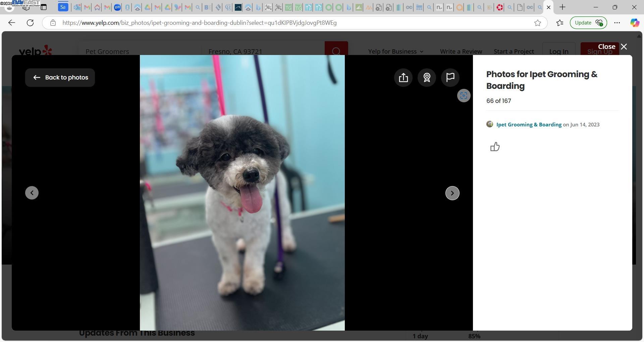This screenshot has width=644, height=342.
Task: Open browser Settings and more menu
Action: (x=617, y=23)
